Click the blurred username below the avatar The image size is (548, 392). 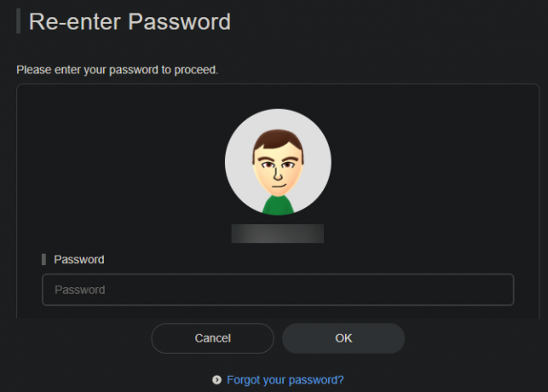click(278, 233)
